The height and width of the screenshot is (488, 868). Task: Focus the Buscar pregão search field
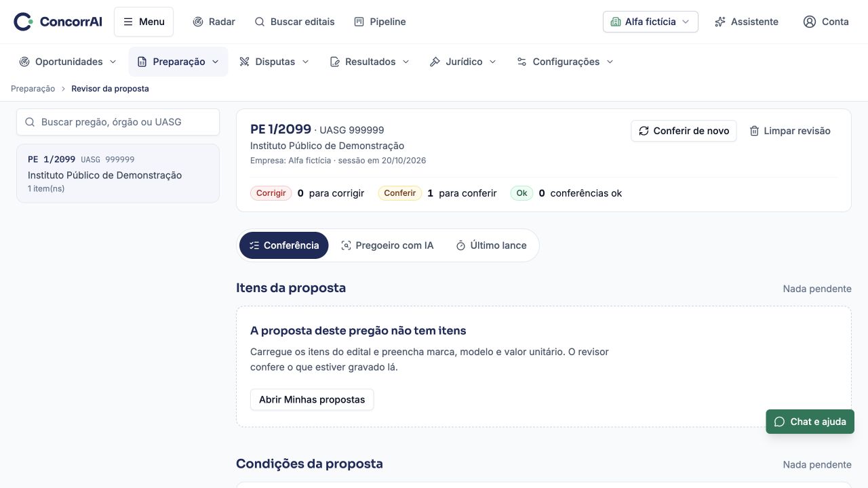point(118,122)
